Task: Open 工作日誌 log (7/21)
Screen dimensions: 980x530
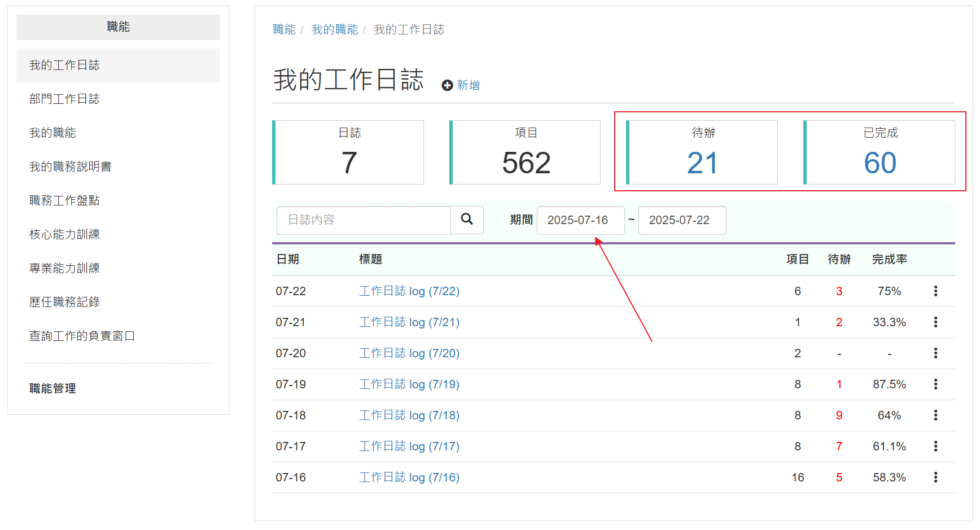Action: coord(409,322)
